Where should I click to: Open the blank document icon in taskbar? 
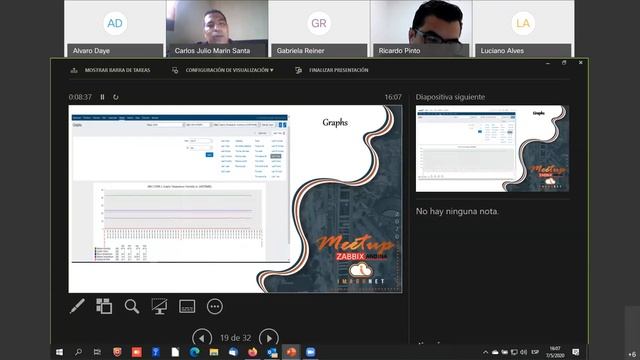pos(175,352)
